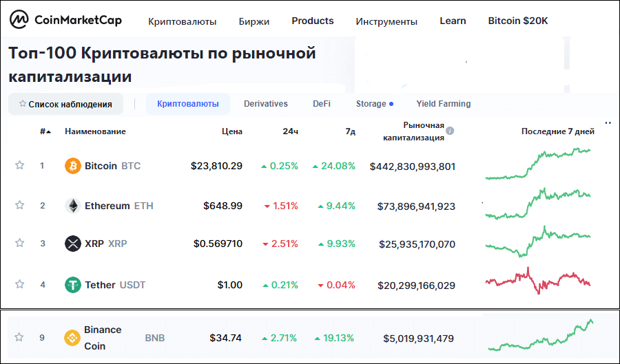Open the Bitcoin $20K link
The width and height of the screenshot is (620, 364).
click(518, 21)
